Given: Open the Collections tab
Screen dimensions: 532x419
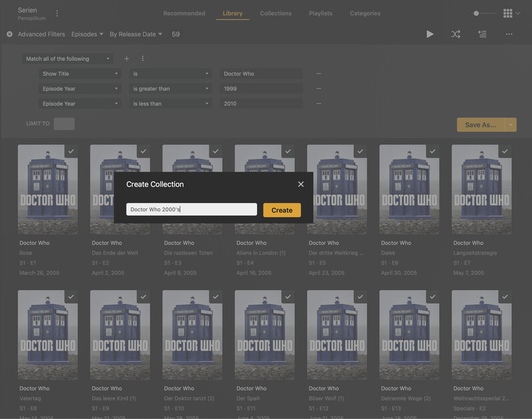Looking at the screenshot, I should coord(276,13).
